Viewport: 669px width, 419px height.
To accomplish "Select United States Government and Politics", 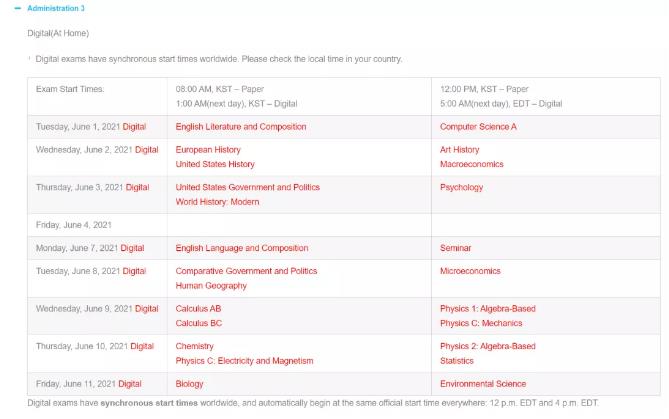I will [x=247, y=187].
